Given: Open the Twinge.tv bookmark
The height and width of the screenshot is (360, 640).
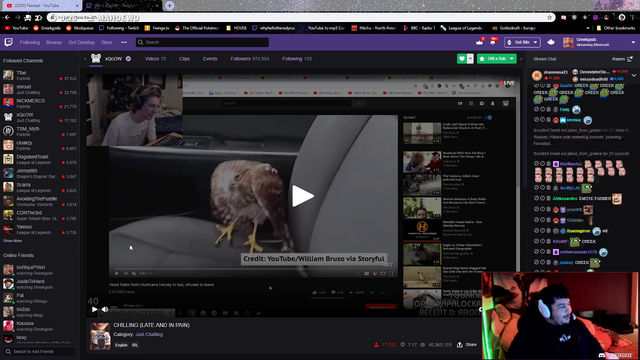Looking at the screenshot, I should pyautogui.click(x=157, y=28).
